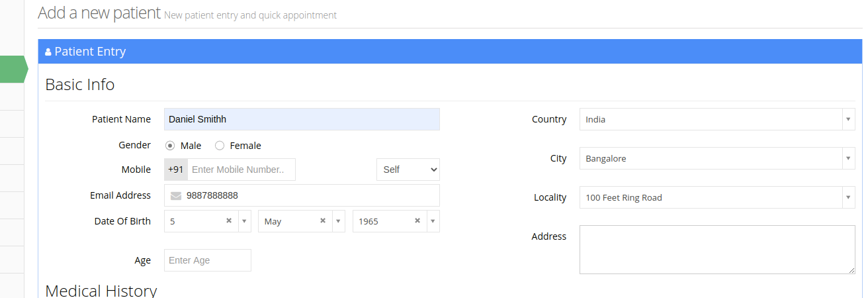This screenshot has height=298, width=868.
Task: Click the user icon beside Patient Entry
Action: (48, 52)
